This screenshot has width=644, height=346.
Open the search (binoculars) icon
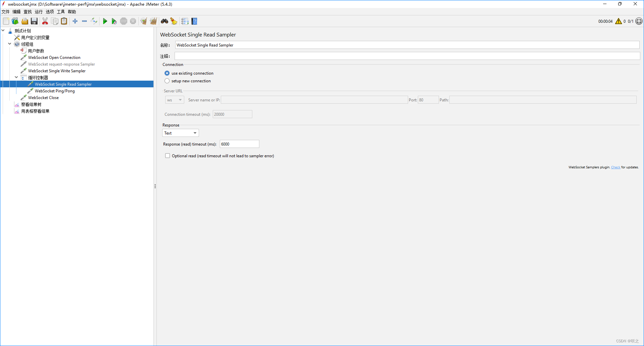coord(164,21)
